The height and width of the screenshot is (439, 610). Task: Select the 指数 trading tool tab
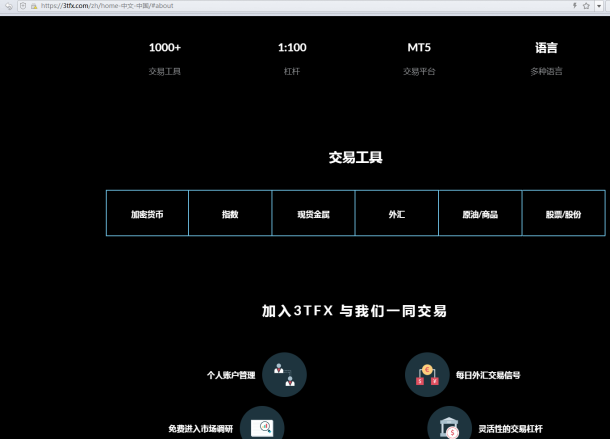coord(230,213)
